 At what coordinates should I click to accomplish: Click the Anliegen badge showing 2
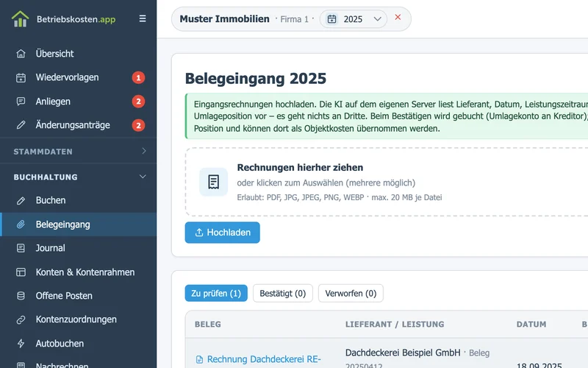click(x=138, y=102)
